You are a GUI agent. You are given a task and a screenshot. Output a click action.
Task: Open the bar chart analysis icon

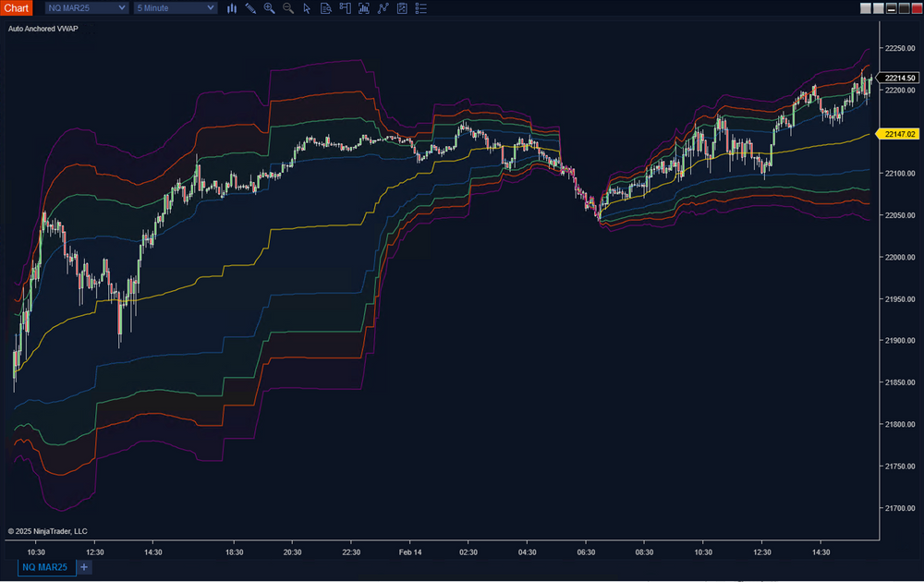click(x=364, y=8)
